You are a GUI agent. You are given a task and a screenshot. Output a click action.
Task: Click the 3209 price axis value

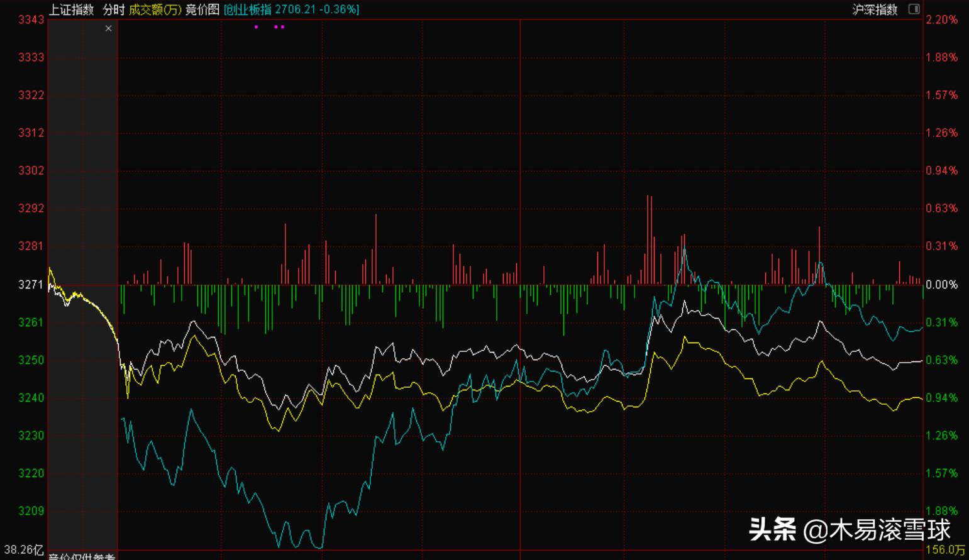click(x=31, y=511)
